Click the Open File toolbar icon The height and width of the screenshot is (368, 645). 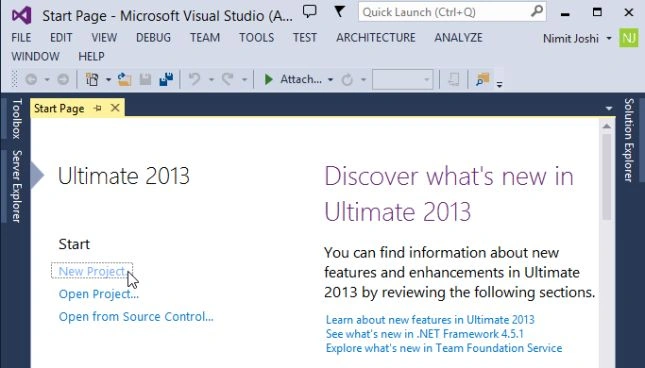pos(124,79)
